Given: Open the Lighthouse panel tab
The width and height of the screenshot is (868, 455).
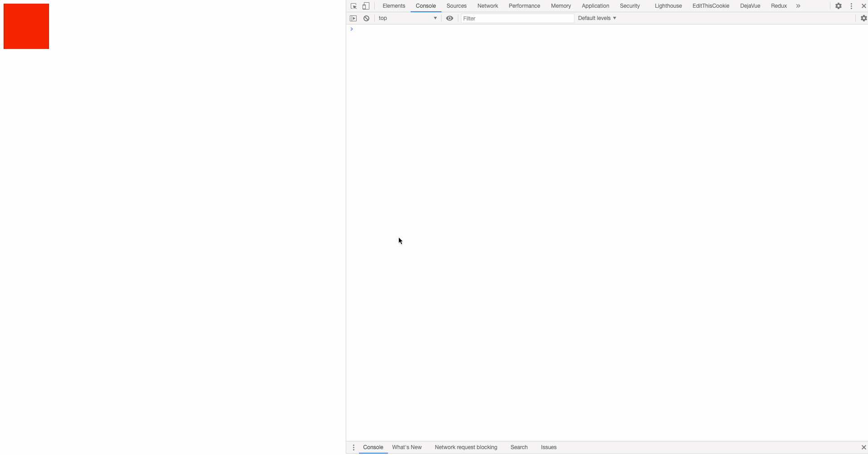Looking at the screenshot, I should (668, 6).
